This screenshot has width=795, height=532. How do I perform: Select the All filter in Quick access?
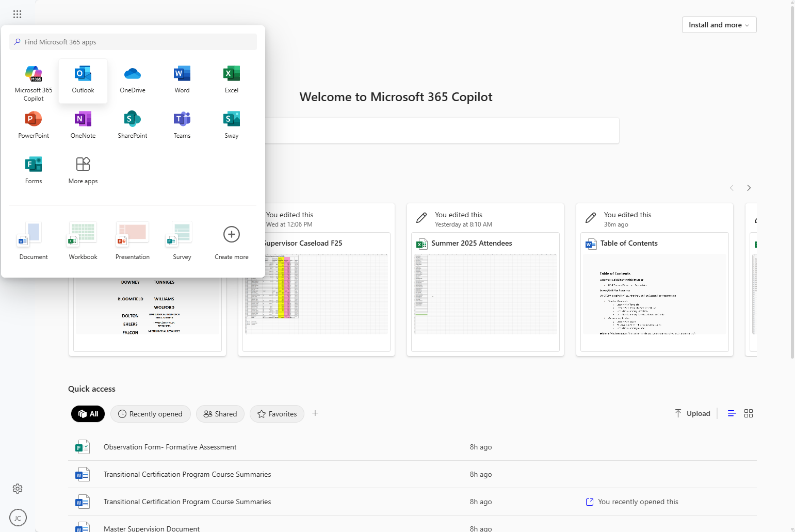coord(88,414)
